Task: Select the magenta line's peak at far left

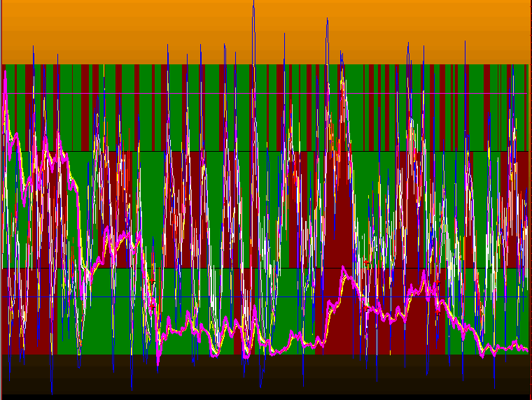Action: tap(6, 73)
